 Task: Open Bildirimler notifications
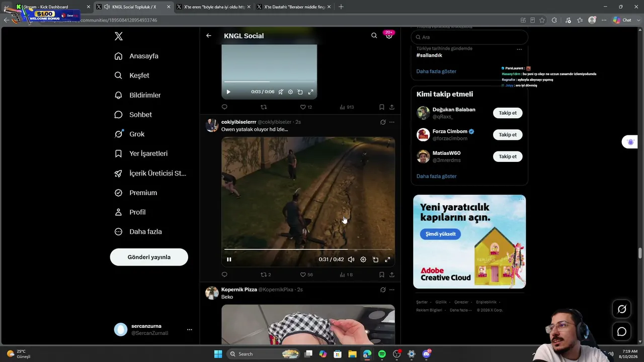click(x=138, y=95)
